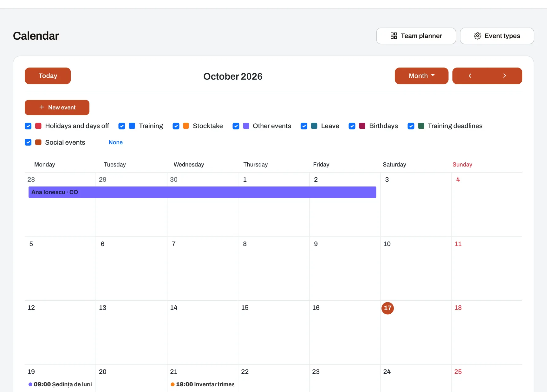This screenshot has width=547, height=392.
Task: Jump to Today in calendar
Action: 48,76
